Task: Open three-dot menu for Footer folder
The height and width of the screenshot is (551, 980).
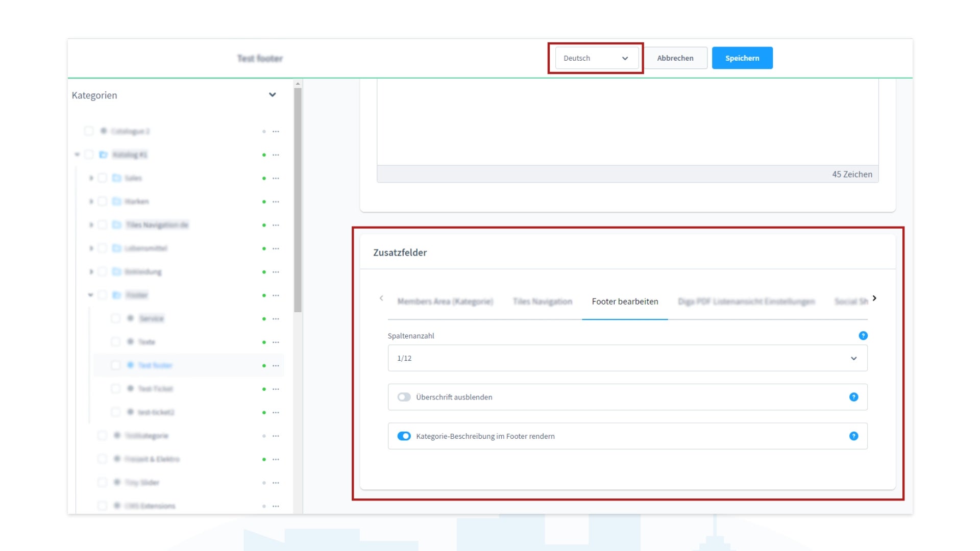Action: click(276, 295)
